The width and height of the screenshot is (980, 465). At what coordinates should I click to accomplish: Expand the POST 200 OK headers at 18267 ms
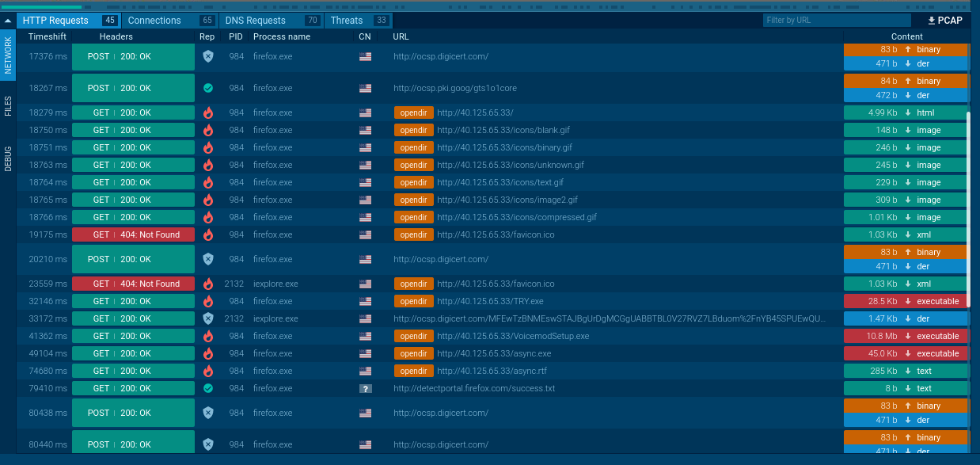tap(133, 88)
